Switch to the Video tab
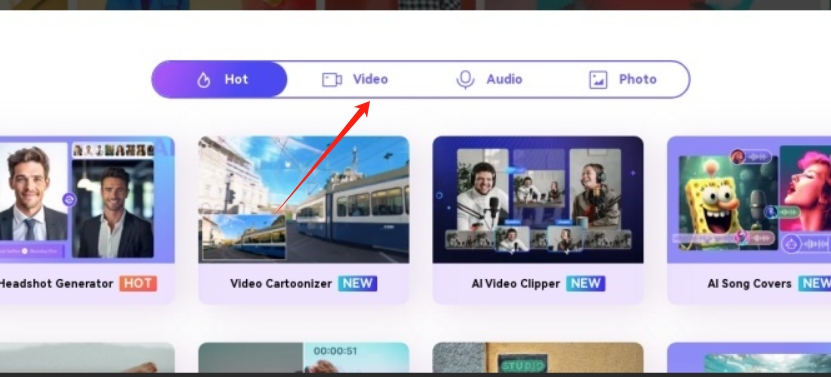 pos(355,80)
